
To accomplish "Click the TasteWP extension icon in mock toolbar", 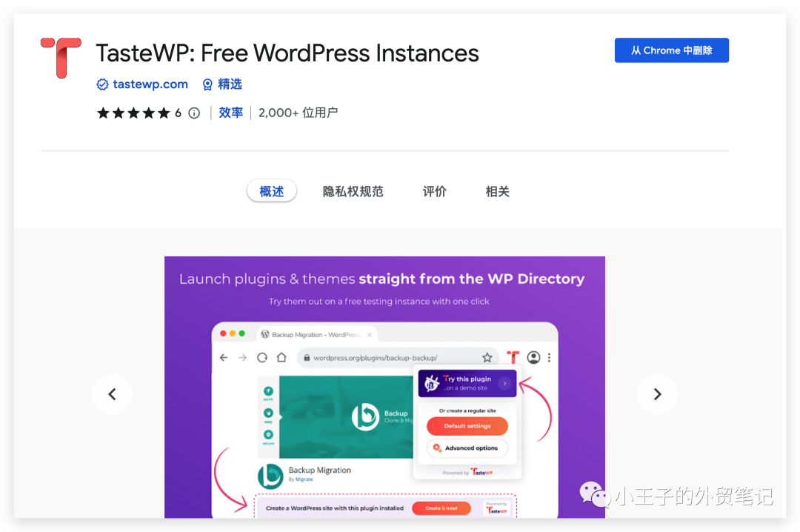I will tap(513, 357).
